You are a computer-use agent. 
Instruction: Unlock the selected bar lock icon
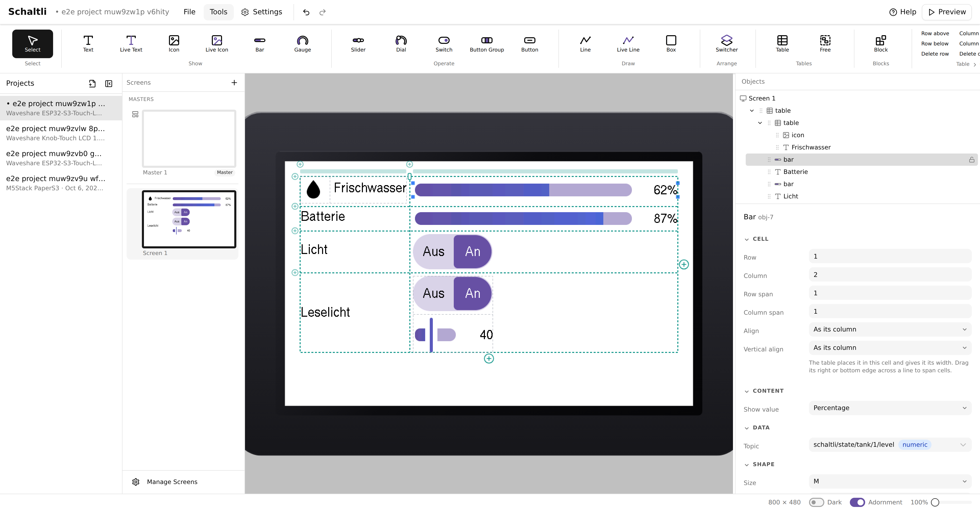click(x=971, y=160)
